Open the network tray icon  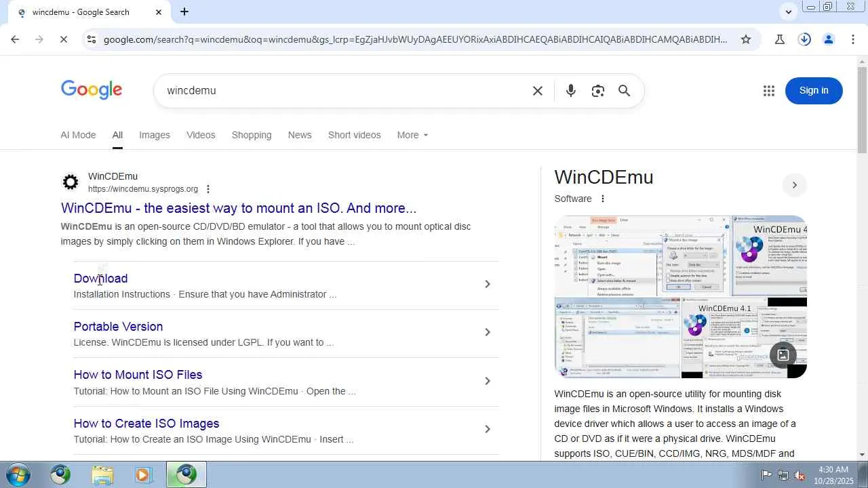783,475
